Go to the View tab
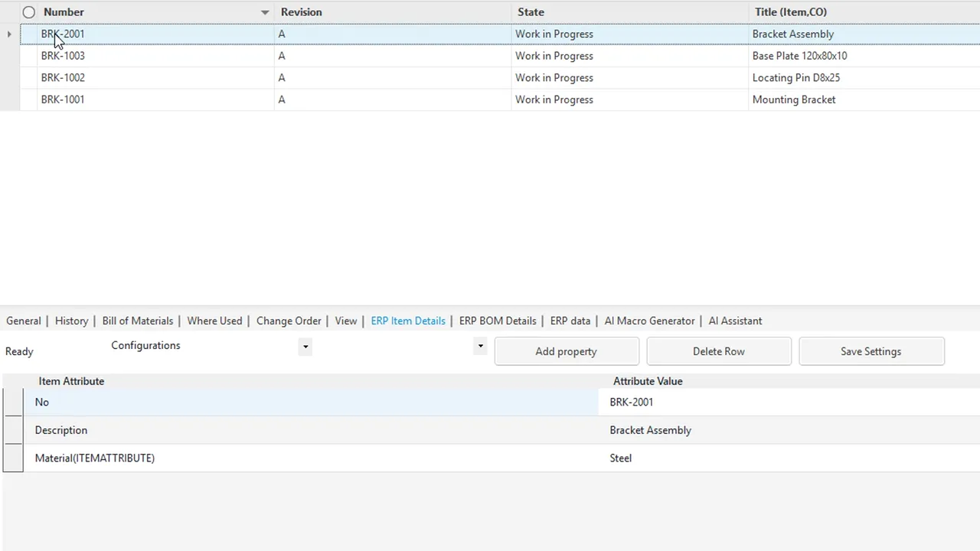This screenshot has height=551, width=980. (346, 321)
